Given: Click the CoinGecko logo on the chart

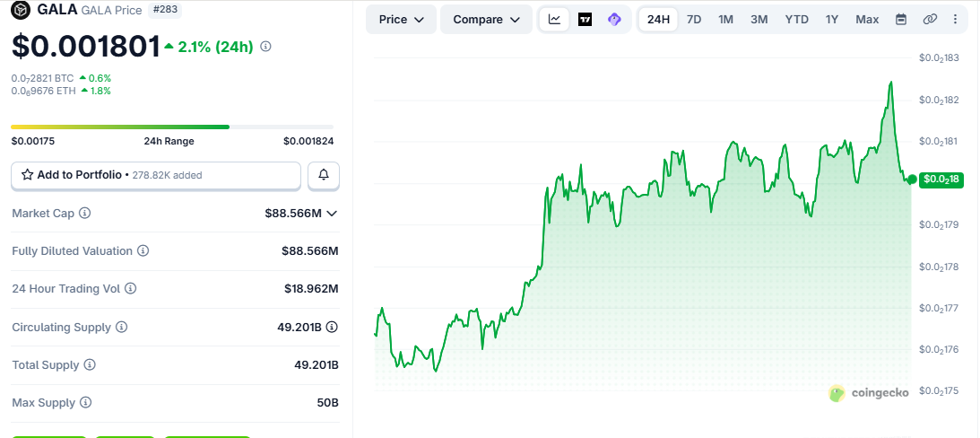Looking at the screenshot, I should point(868,394).
